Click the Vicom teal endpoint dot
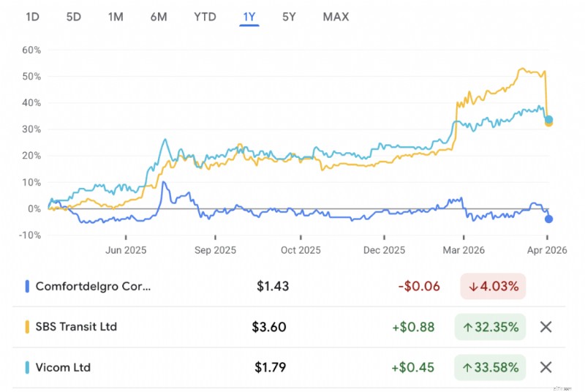 pyautogui.click(x=548, y=120)
